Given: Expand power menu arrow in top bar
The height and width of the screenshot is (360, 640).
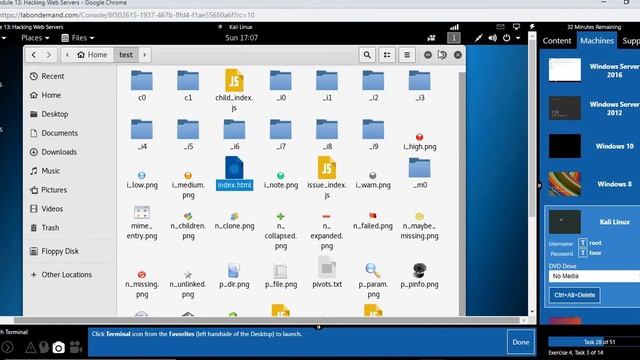Looking at the screenshot, I should [518, 38].
